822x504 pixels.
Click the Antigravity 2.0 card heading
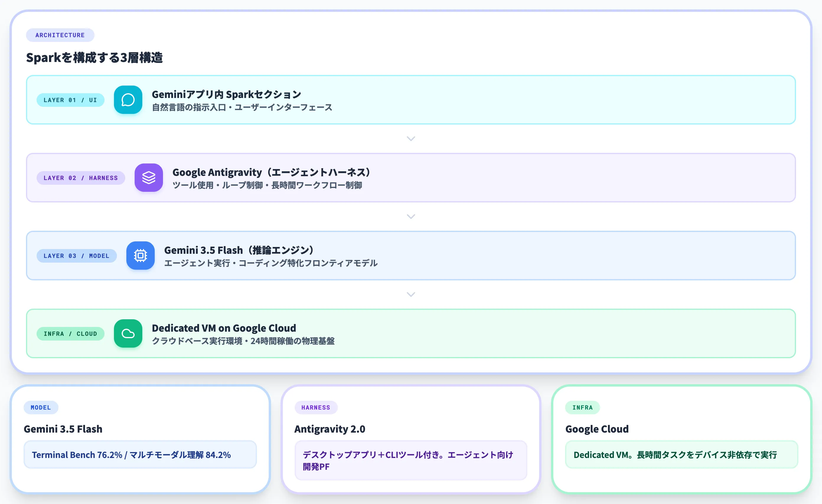tap(330, 429)
